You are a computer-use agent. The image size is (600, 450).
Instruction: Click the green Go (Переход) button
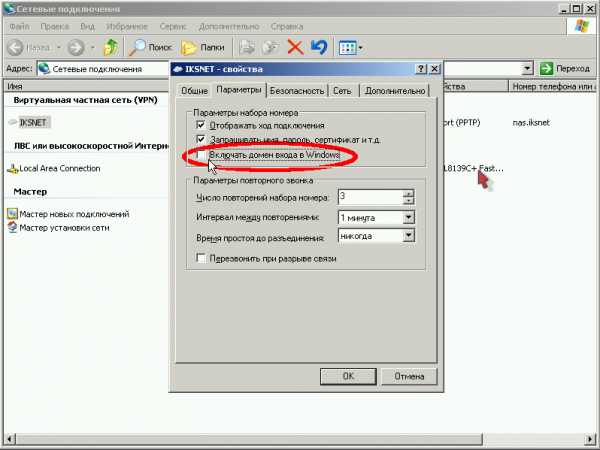point(565,69)
